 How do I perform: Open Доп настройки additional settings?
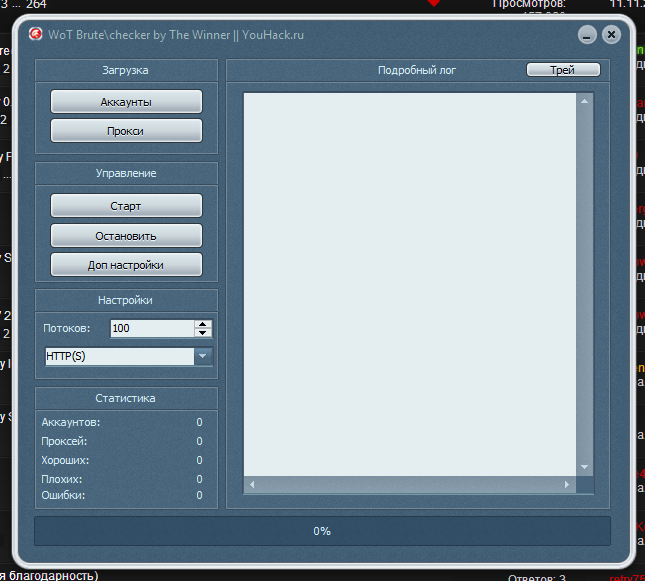click(x=126, y=265)
